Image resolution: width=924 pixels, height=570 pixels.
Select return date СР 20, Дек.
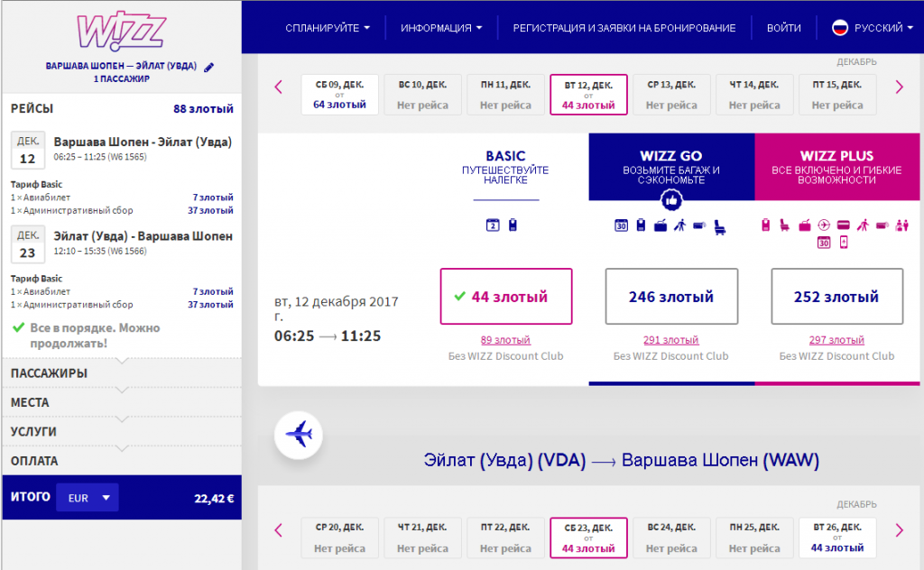coord(339,538)
